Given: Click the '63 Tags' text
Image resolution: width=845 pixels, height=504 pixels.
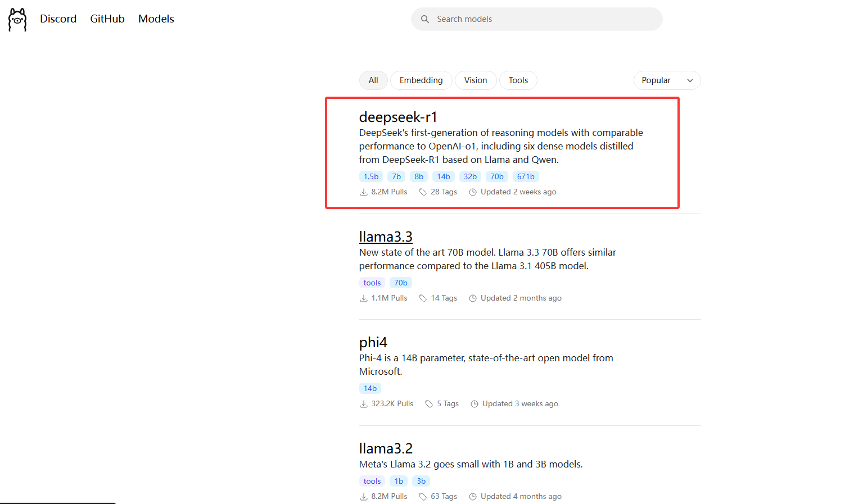Looking at the screenshot, I should (x=444, y=497).
